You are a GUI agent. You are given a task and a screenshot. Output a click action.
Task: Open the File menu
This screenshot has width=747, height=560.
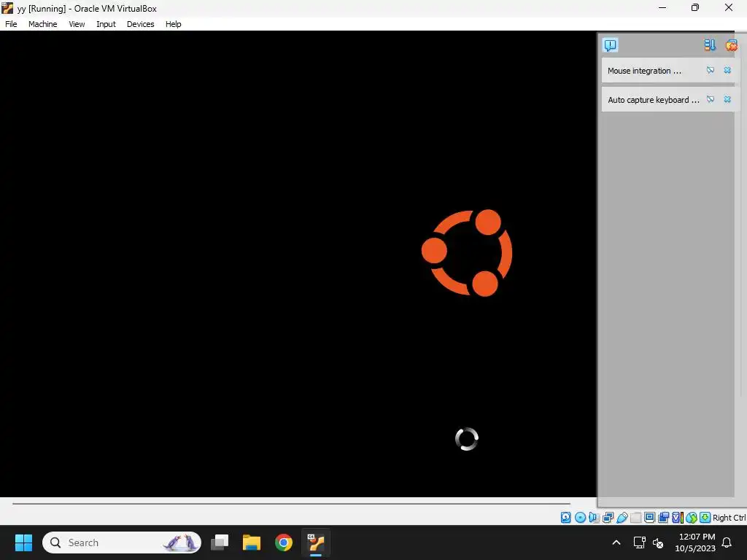click(x=11, y=24)
